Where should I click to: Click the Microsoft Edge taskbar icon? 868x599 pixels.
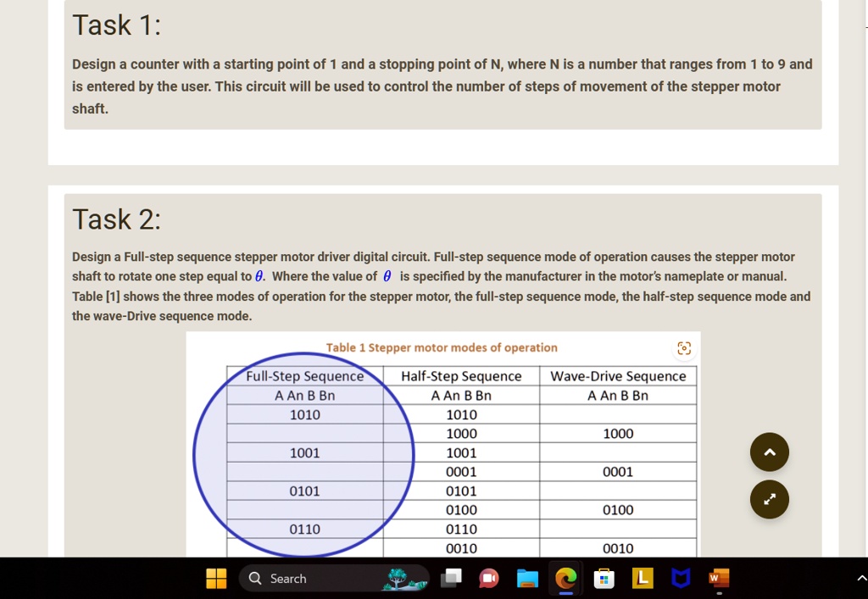(x=565, y=579)
